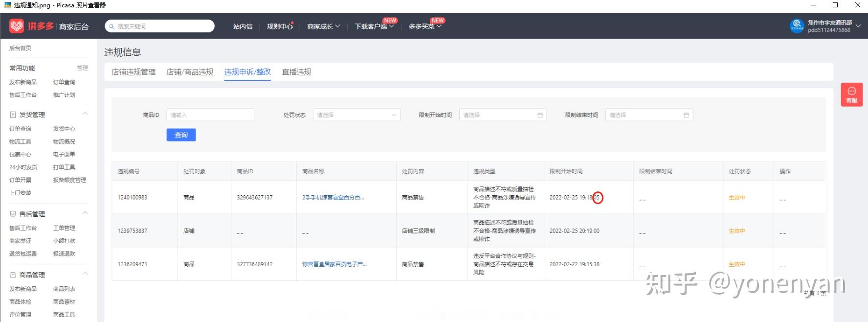The image size is (868, 322).
Task: Click the 发货管理 section icon
Action: 13,115
